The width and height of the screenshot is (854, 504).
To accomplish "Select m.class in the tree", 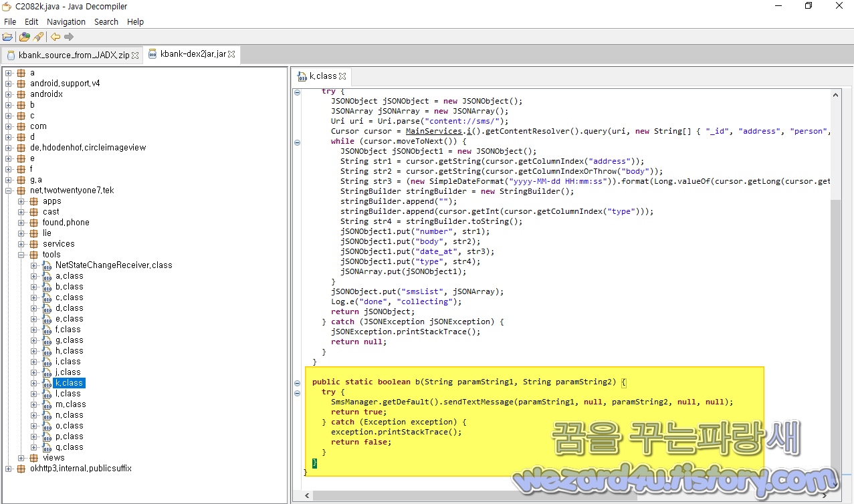I will click(71, 404).
